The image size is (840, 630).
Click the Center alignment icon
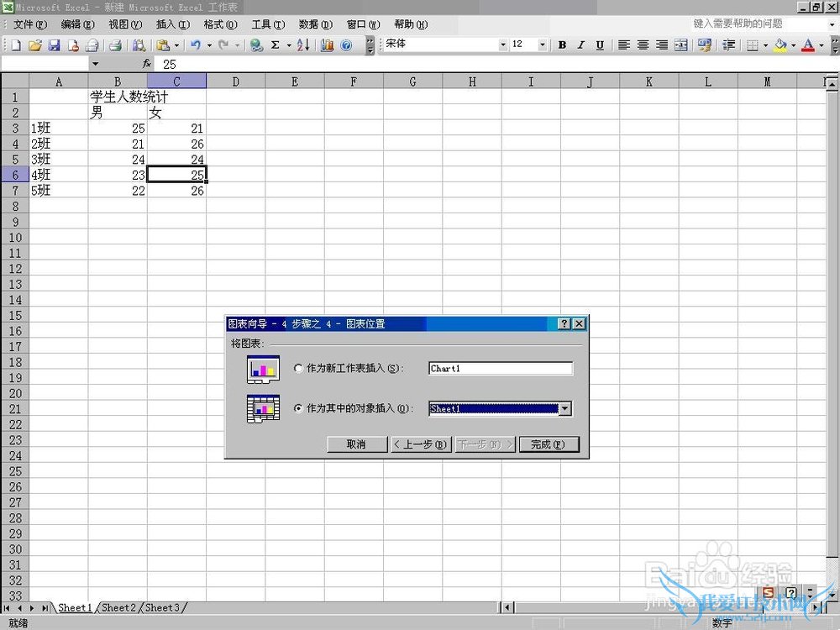pyautogui.click(x=643, y=45)
